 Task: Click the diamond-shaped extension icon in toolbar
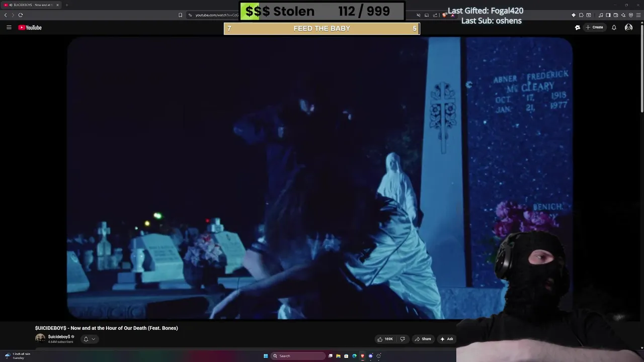pos(574,15)
